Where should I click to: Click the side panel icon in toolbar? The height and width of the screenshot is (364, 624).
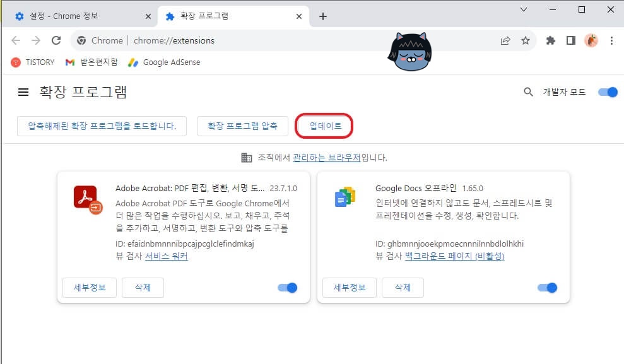click(570, 40)
